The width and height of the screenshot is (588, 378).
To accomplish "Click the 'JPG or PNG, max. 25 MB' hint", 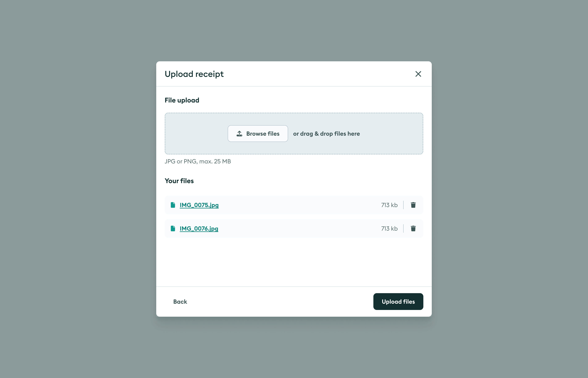I will click(x=198, y=161).
